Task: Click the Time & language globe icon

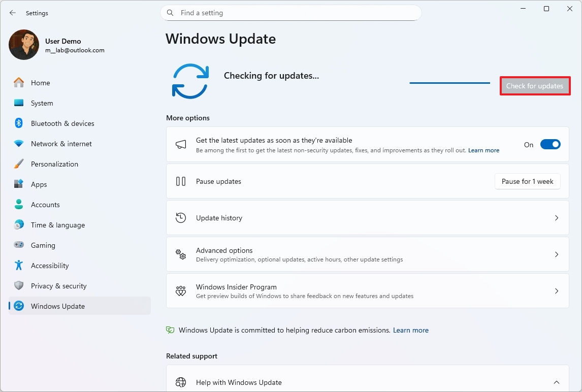Action: click(19, 225)
